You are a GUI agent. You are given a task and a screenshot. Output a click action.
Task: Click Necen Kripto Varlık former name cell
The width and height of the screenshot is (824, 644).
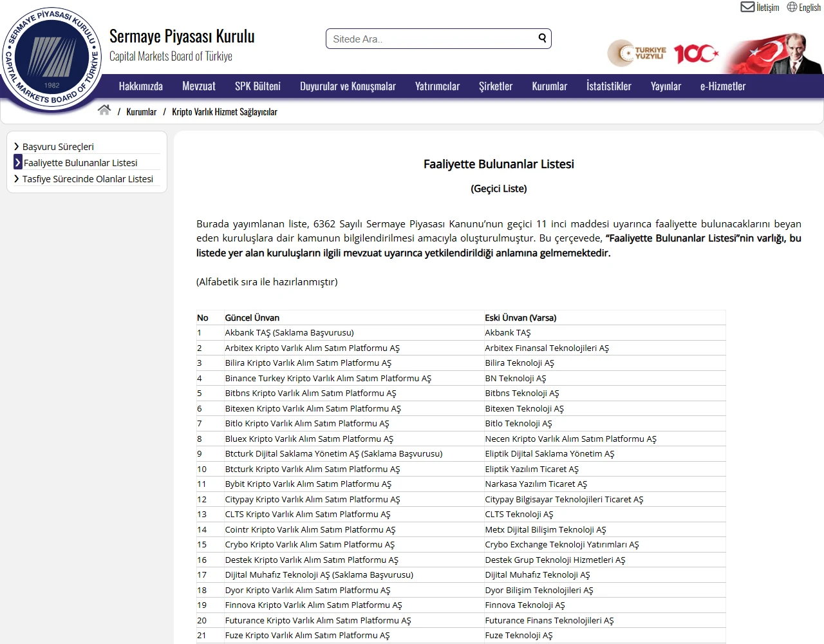571,439
